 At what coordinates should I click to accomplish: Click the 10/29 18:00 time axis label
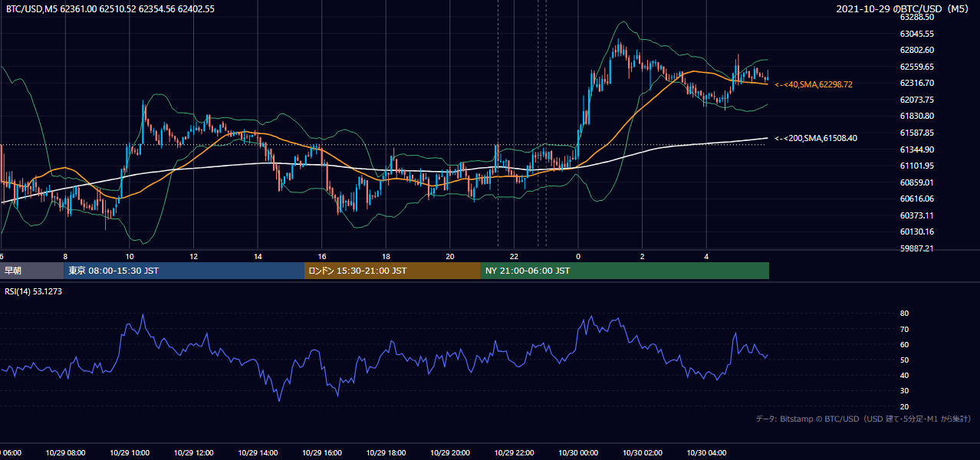click(x=386, y=452)
